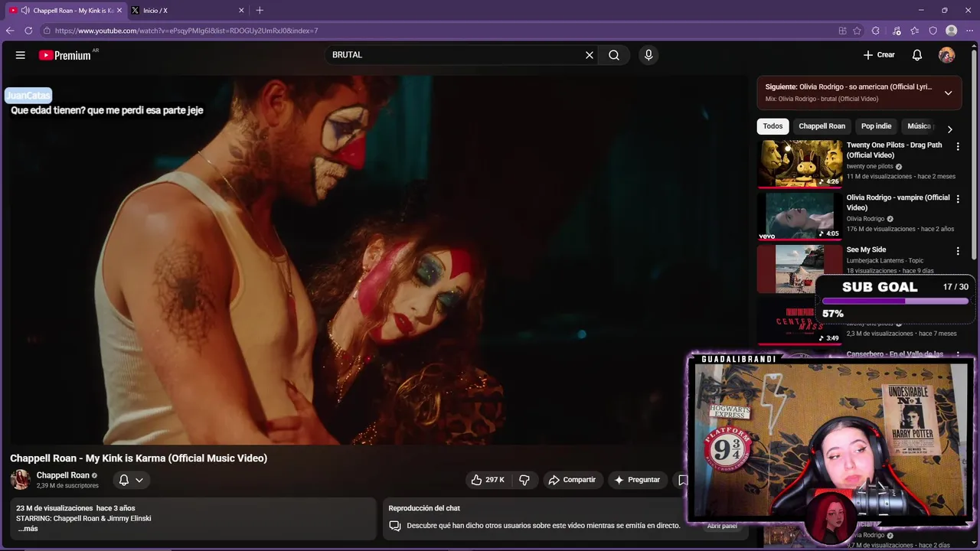Viewport: 980px width, 551px height.
Task: Add page to favorites with star icon
Action: pyautogui.click(x=857, y=31)
